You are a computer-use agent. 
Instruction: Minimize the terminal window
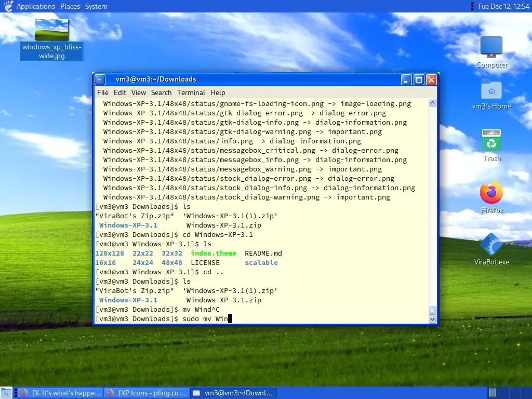point(406,79)
